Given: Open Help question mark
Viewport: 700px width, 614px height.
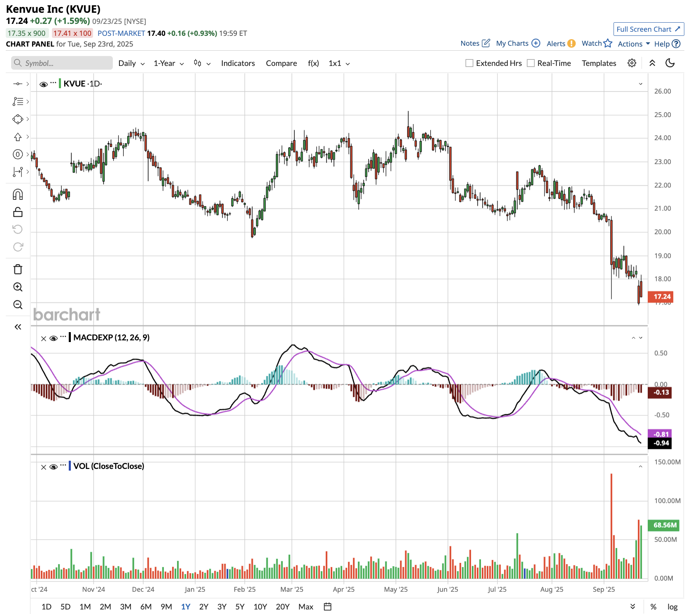Looking at the screenshot, I should (676, 44).
